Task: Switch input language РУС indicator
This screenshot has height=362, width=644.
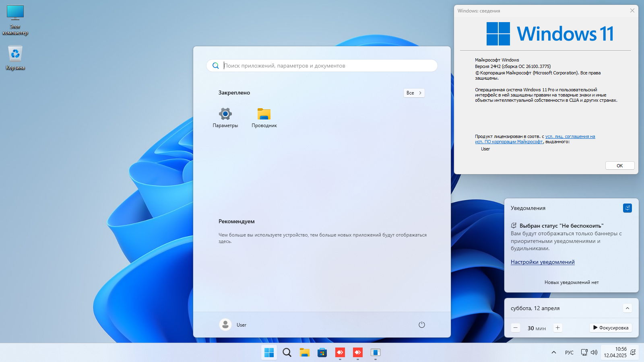Action: coord(569,352)
